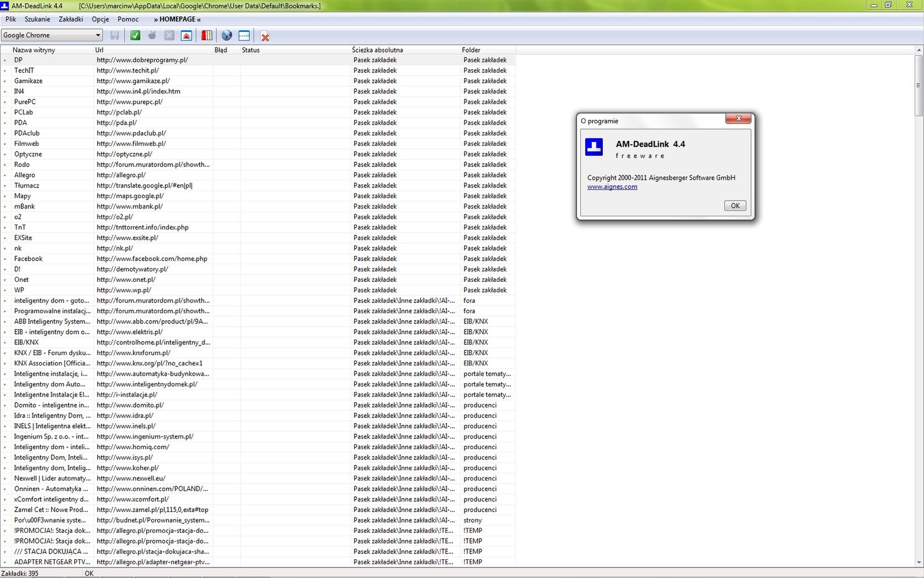Screen dimensions: 924x578
Task: Click 'strony' folder cell
Action: click(472, 520)
